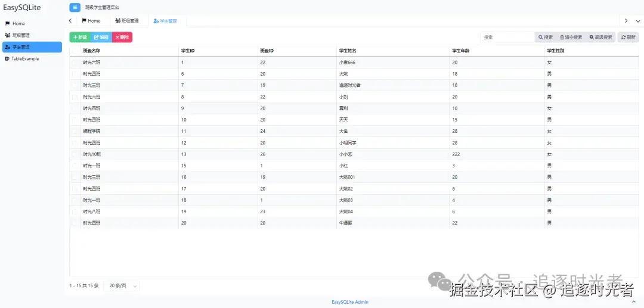Check the row of student 小袁666
Image resolution: width=644 pixels, height=308 pixels.
point(75,63)
